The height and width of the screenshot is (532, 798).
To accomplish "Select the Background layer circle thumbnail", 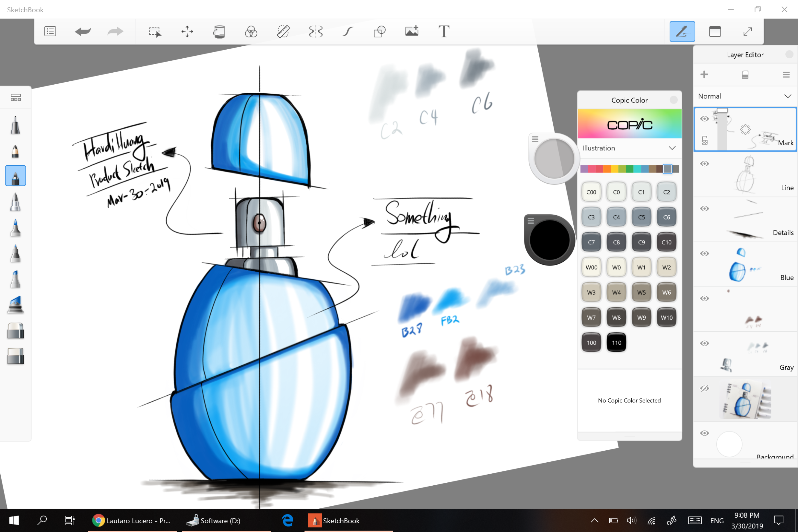I will click(x=729, y=444).
